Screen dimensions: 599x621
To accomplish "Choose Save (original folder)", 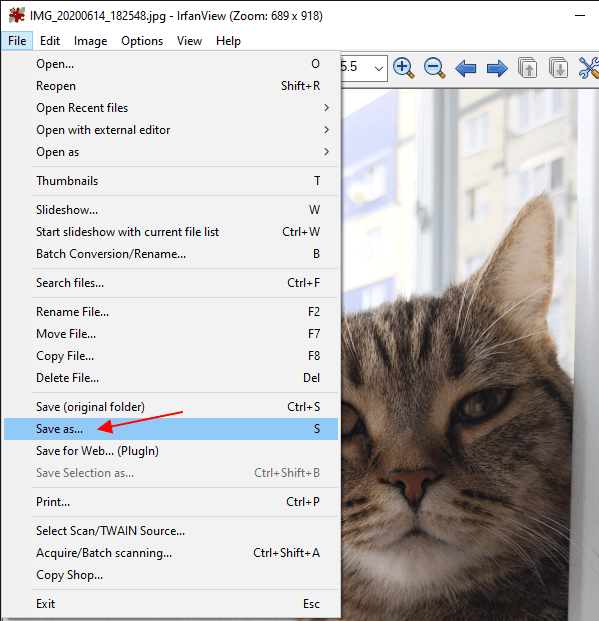I will [x=171, y=407].
